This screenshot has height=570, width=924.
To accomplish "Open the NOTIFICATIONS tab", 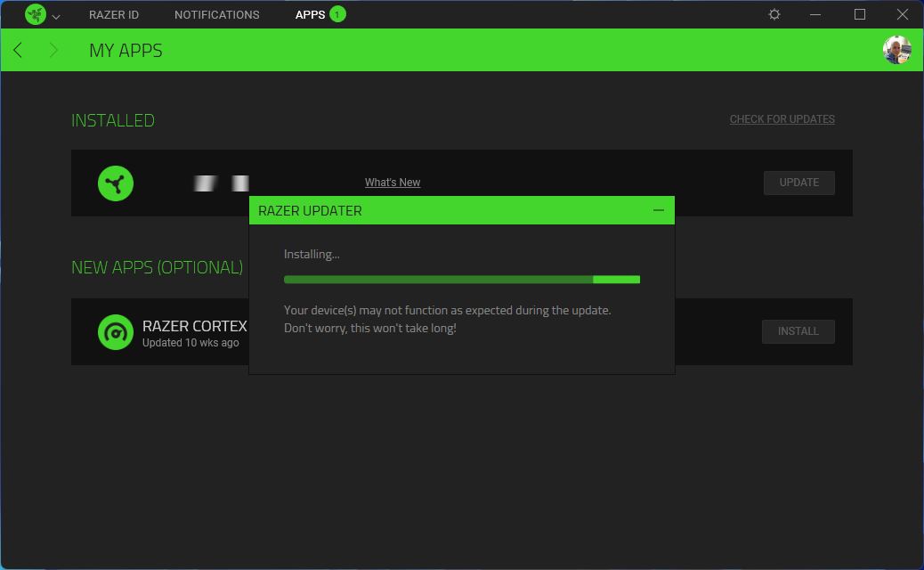I will [217, 15].
